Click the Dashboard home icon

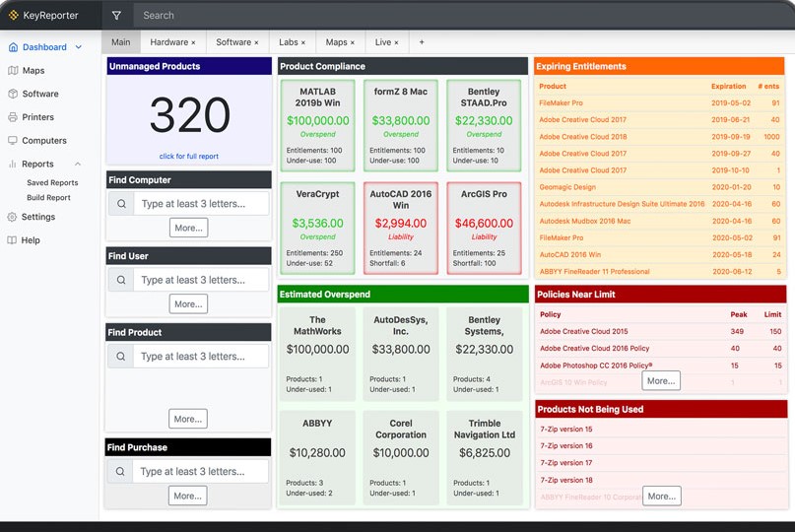(x=13, y=47)
